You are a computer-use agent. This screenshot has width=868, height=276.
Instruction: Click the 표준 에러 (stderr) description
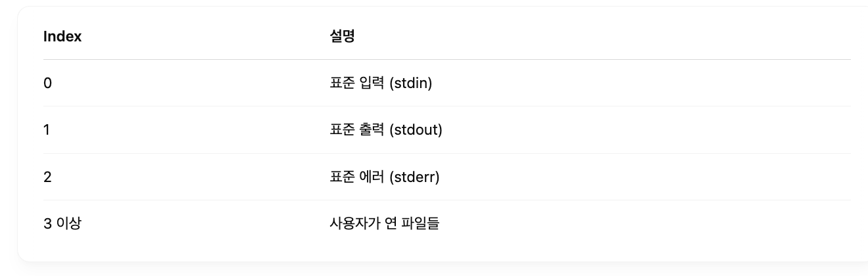[384, 177]
